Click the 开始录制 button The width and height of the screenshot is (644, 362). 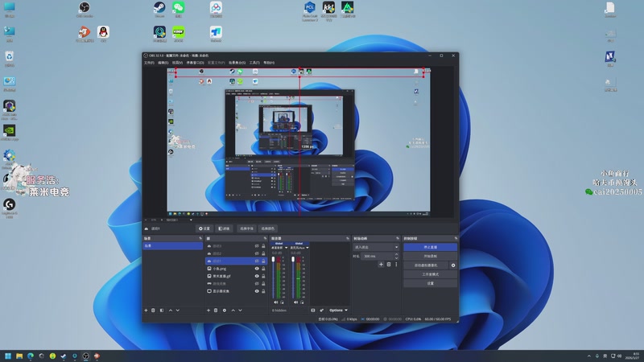click(430, 256)
